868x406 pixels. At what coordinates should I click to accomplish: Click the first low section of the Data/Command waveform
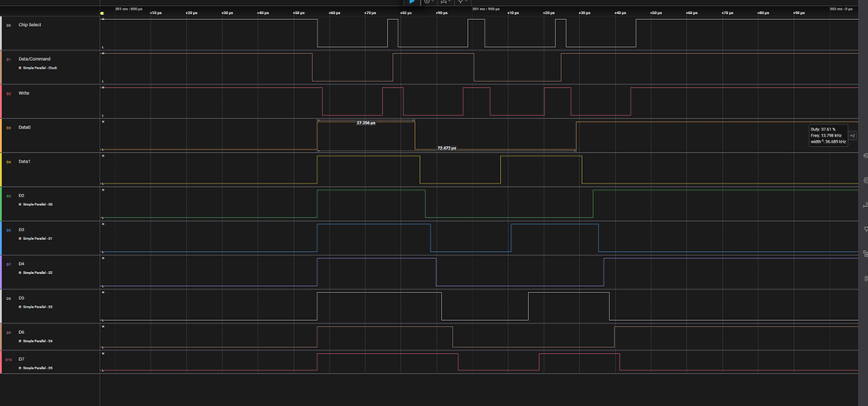point(352,68)
